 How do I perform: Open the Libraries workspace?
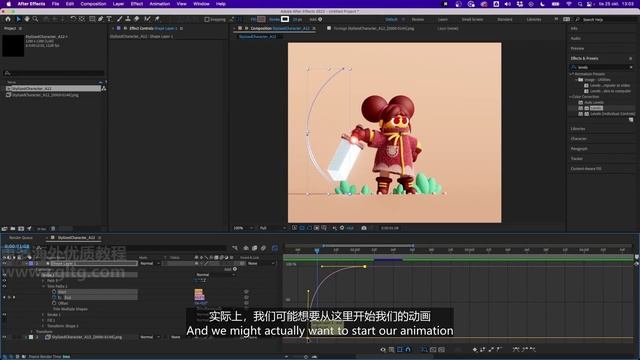[534, 19]
